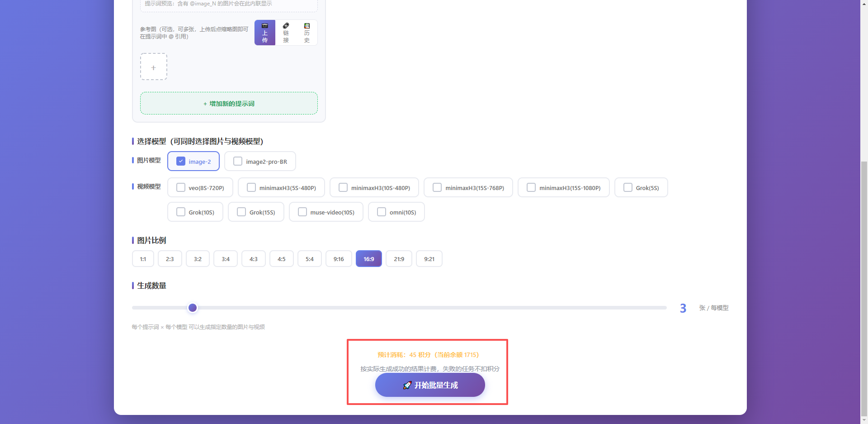Screen dimensions: 868x424
Task: Set image ratio to 2:3
Action: pos(170,259)
